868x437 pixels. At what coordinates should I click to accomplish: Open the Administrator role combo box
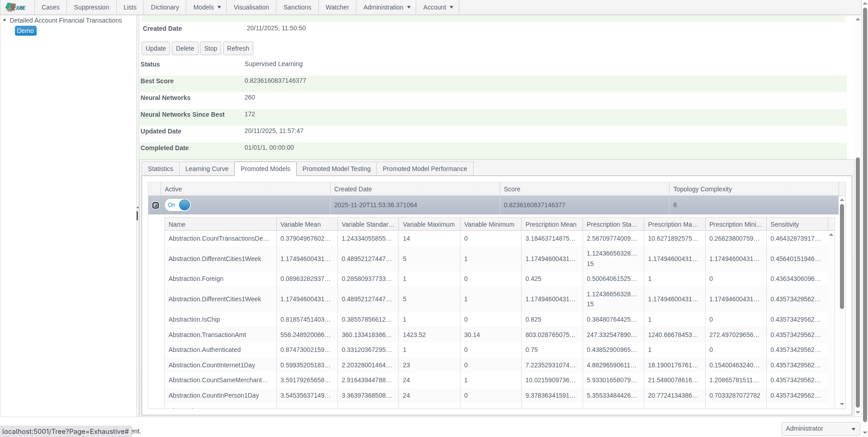tap(821, 428)
